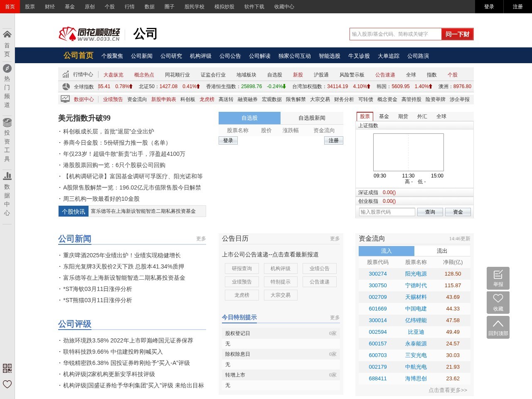Switch to 基金 tab in quote panel
The width and height of the screenshot is (532, 399).
coord(384,116)
